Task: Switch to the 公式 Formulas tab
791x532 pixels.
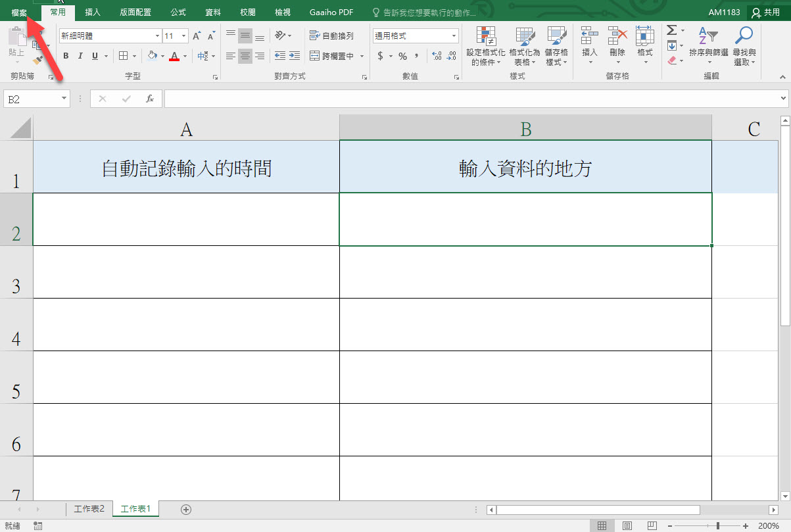Action: click(178, 12)
